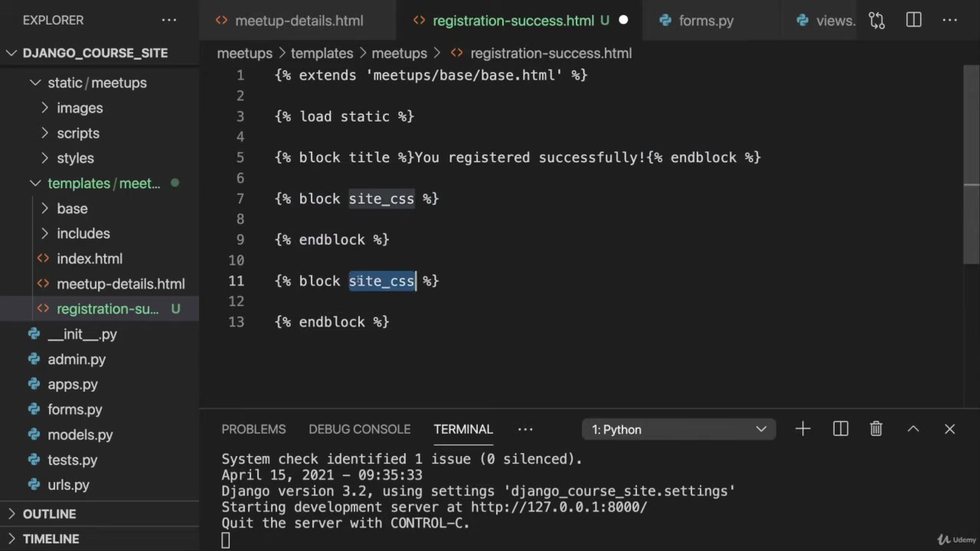This screenshot has height=551, width=980.
Task: Switch to the meetup-details.html tab
Action: [x=299, y=21]
